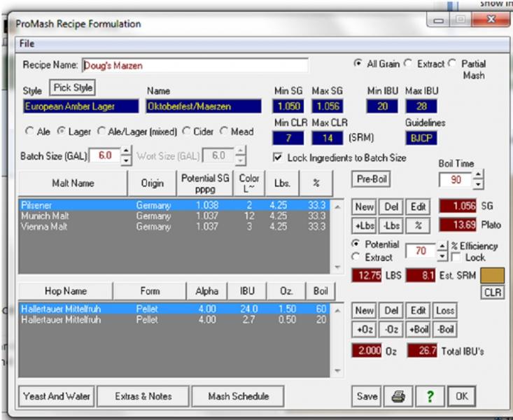
Task: Select the Hallertauer Mittelfruh 20 minute hop row
Action: tap(174, 319)
